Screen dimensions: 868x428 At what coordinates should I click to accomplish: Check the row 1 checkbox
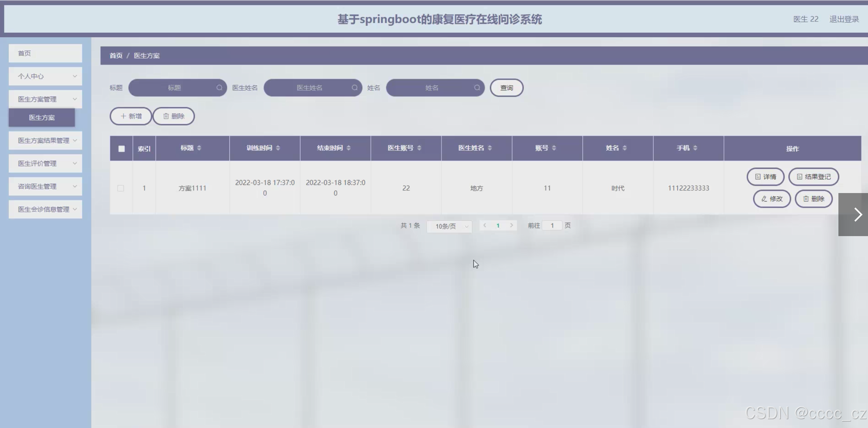(x=121, y=188)
